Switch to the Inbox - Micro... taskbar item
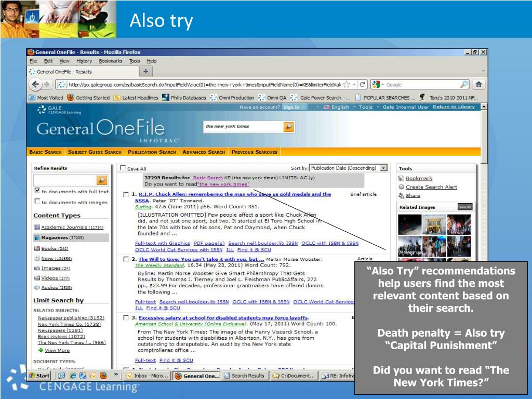532x399 pixels. [147, 376]
